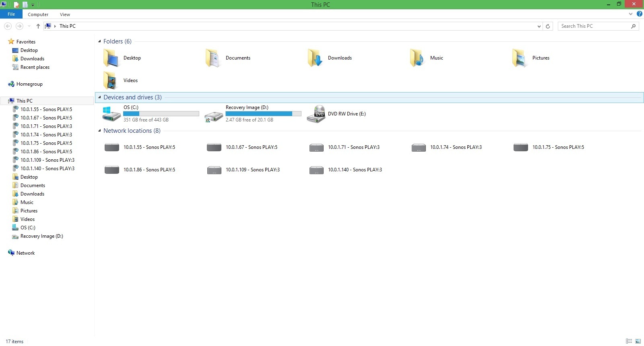Click Recovery Image (D:) capacity usage bar

[263, 114]
